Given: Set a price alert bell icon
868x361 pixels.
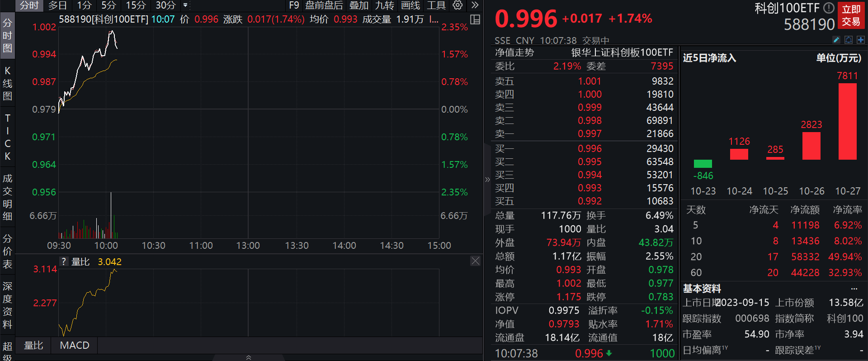Looking at the screenshot, I should pyautogui.click(x=849, y=40).
